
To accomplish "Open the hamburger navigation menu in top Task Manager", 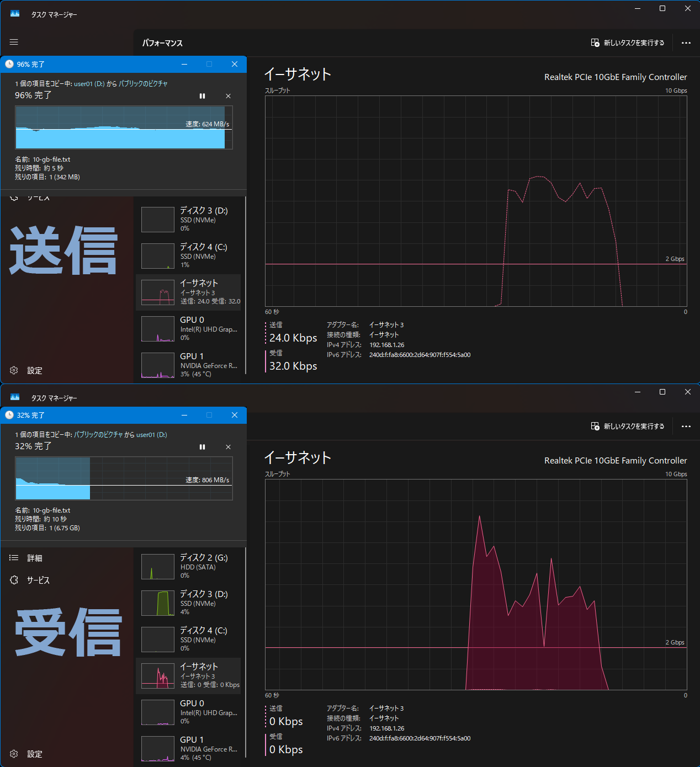I will coord(14,42).
